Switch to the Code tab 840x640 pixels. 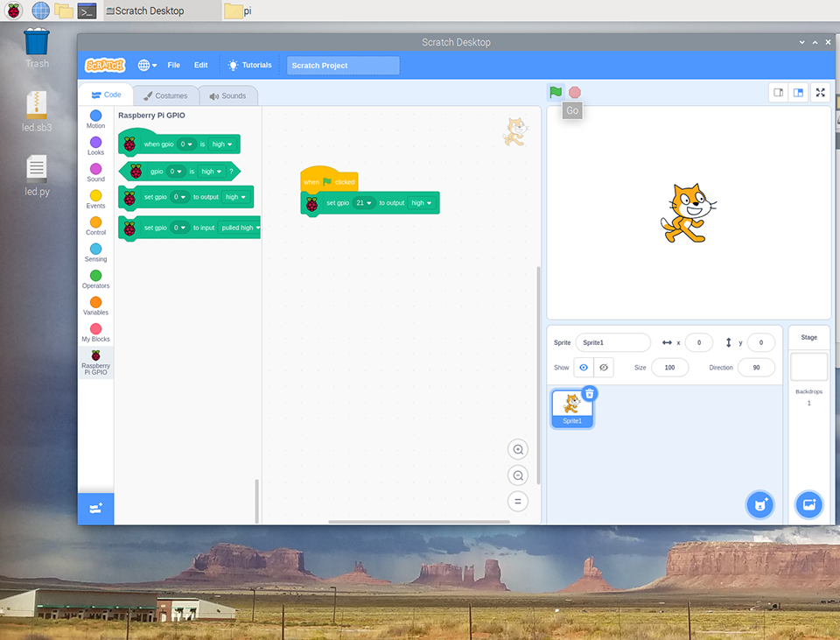click(x=106, y=95)
